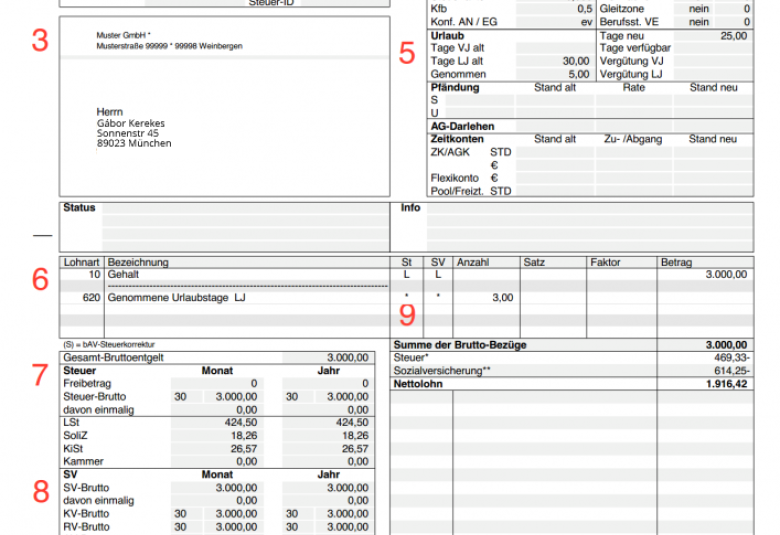This screenshot has width=780, height=535.
Task: Click the "Nettolohn" label
Action: click(x=418, y=384)
